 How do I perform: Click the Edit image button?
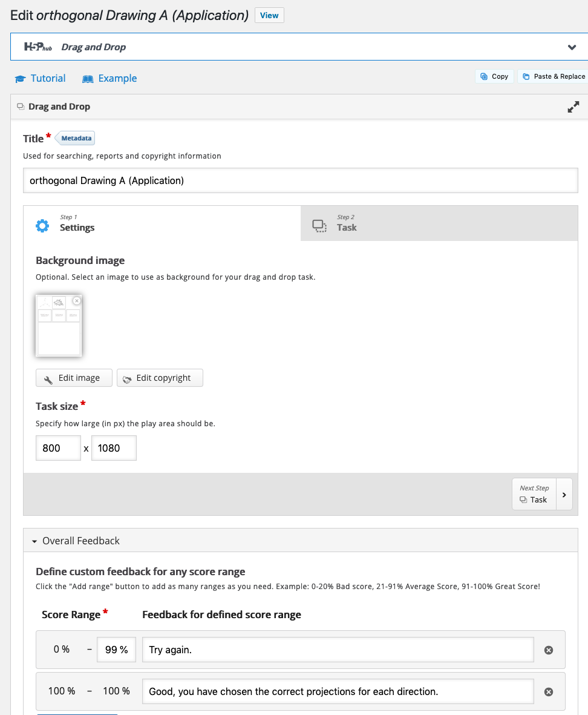[74, 378]
